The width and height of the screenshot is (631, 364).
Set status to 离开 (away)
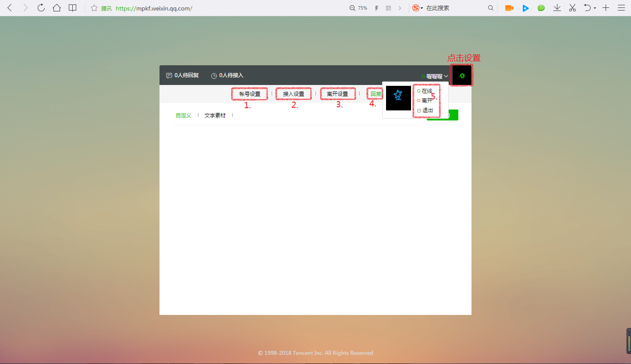(426, 101)
